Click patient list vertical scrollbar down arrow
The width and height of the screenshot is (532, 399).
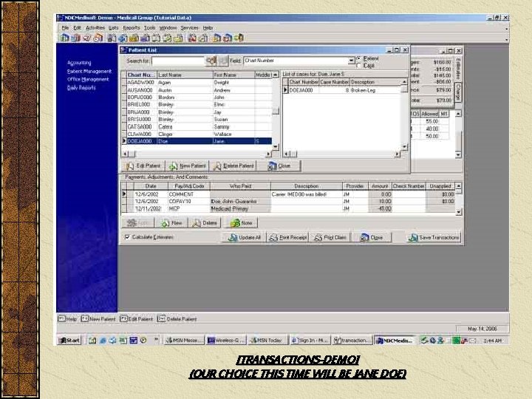[276, 146]
